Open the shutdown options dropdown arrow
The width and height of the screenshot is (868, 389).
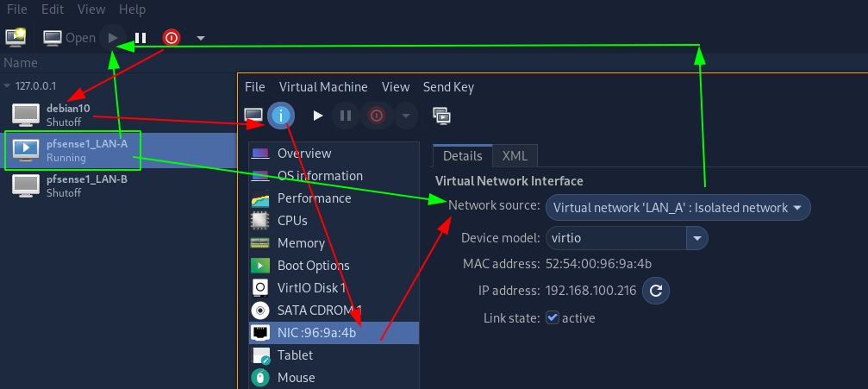pyautogui.click(x=201, y=38)
